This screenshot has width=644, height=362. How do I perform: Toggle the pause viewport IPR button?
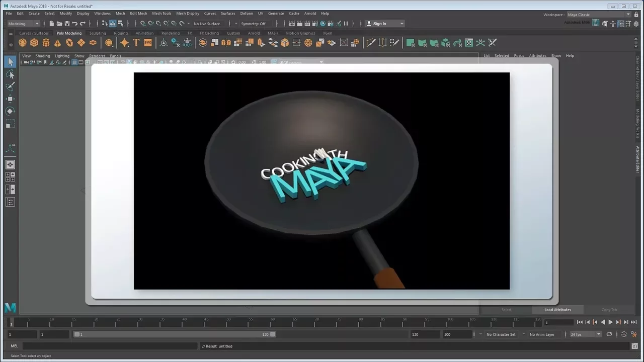pos(346,24)
